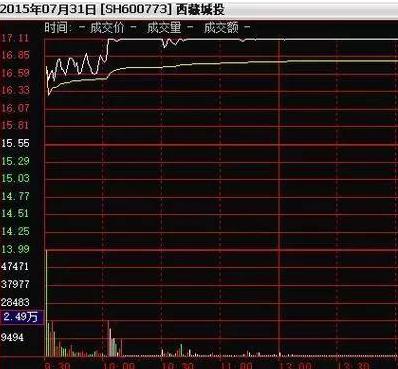
Task: Select the 成交量 label in the chart header
Action: coord(164,28)
